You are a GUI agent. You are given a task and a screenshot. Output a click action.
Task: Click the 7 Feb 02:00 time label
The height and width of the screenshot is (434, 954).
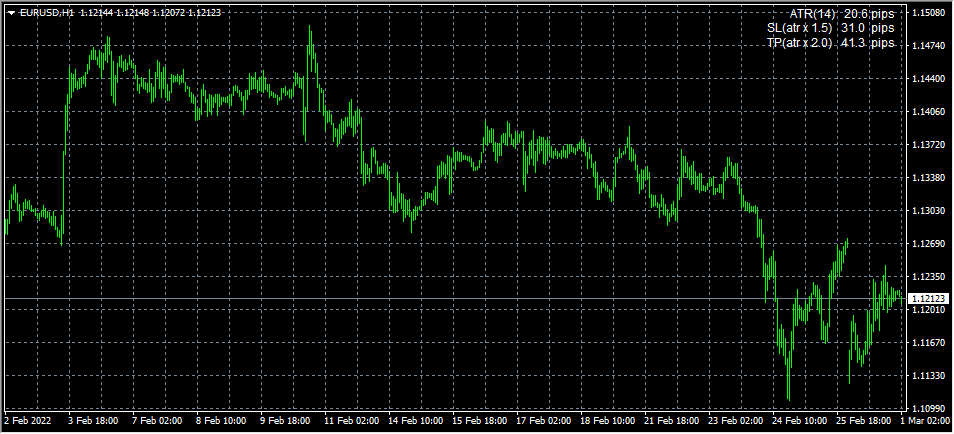point(158,421)
